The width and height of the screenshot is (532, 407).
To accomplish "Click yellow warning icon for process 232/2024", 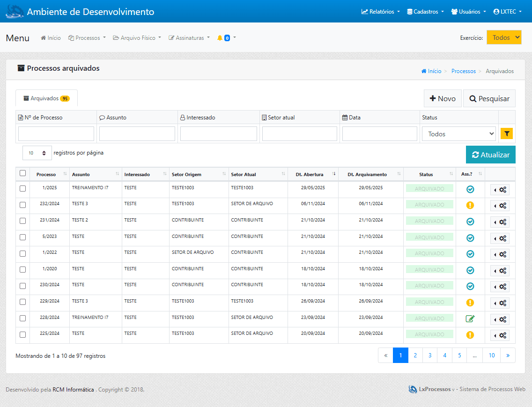I will tap(470, 205).
